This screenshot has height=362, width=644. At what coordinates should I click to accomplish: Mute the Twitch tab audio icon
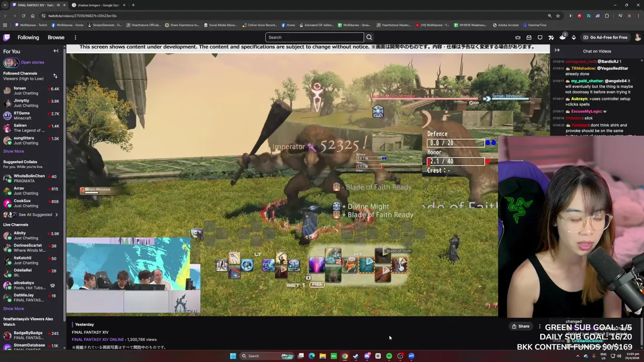point(58,5)
